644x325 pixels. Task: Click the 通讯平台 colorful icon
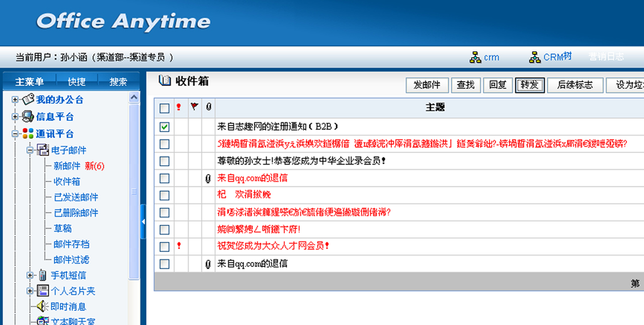(x=28, y=134)
